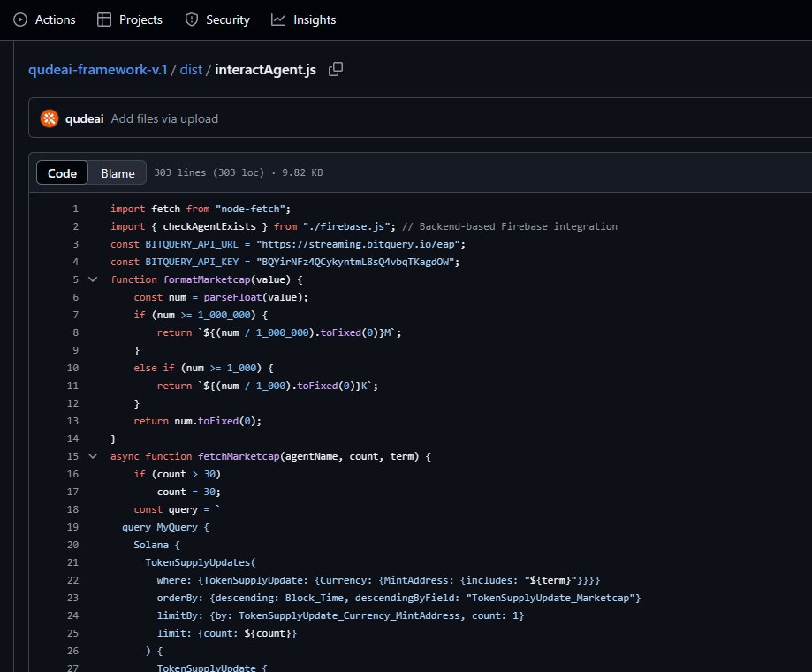The image size is (812, 672).
Task: Open the dist folder breadcrumb link
Action: point(191,70)
